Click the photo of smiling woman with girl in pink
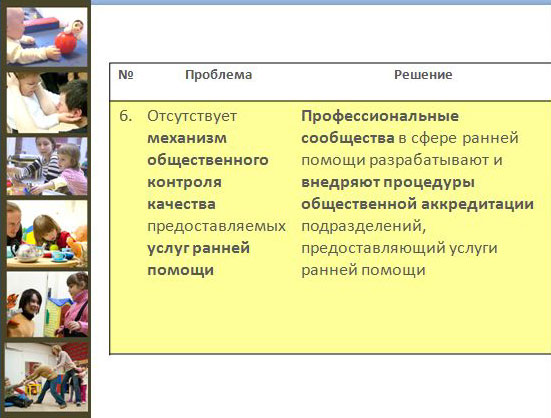Image resolution: width=551 pixels, height=418 pixels. [47, 304]
